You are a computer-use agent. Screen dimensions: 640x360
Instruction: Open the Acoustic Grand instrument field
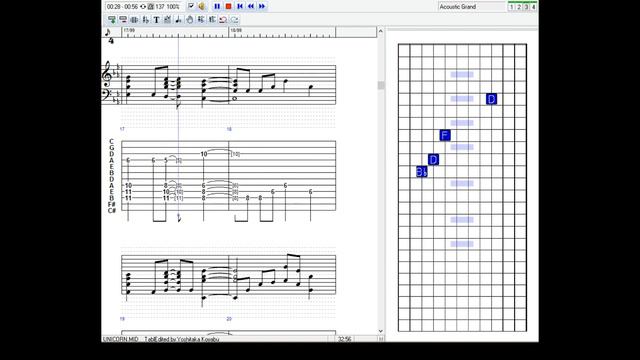471,7
